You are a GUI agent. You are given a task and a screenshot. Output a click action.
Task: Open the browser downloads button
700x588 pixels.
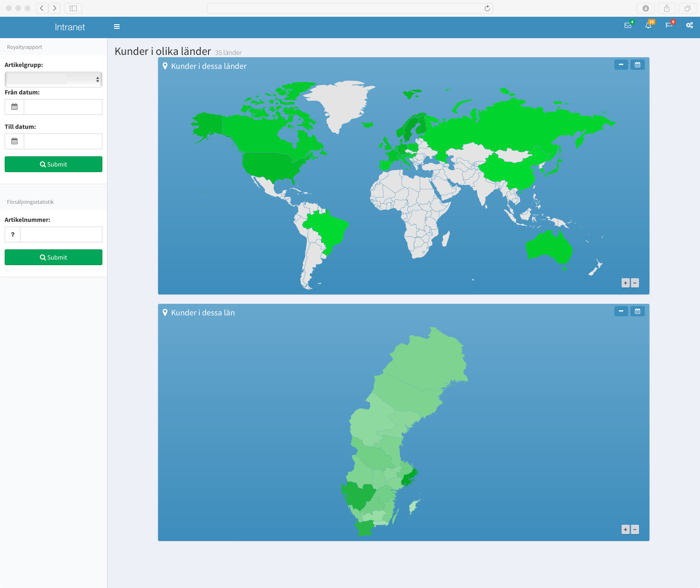[x=646, y=8]
